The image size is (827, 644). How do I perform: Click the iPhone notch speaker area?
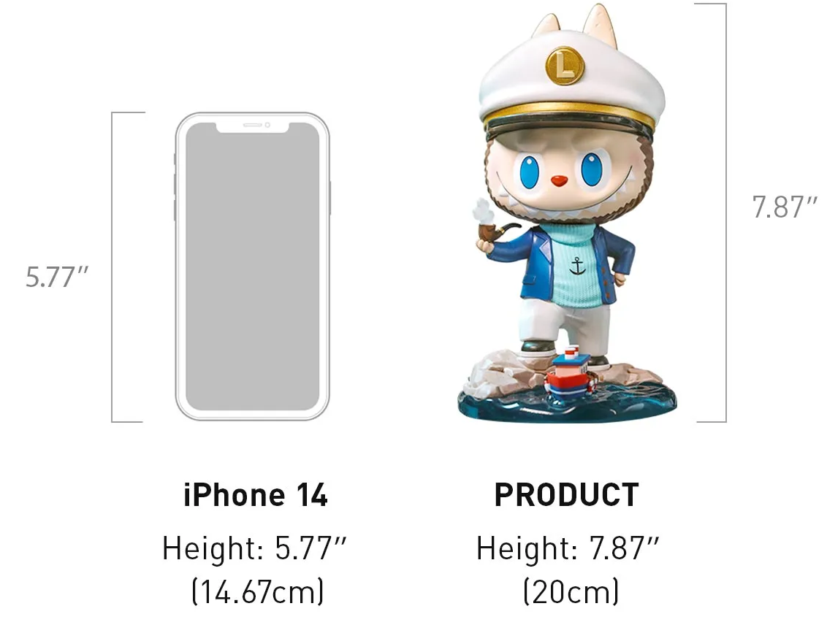pyautogui.click(x=253, y=126)
